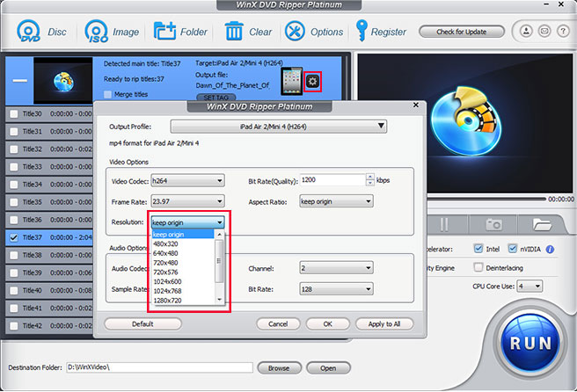Uncheck the Title37 checkbox

tap(14, 237)
